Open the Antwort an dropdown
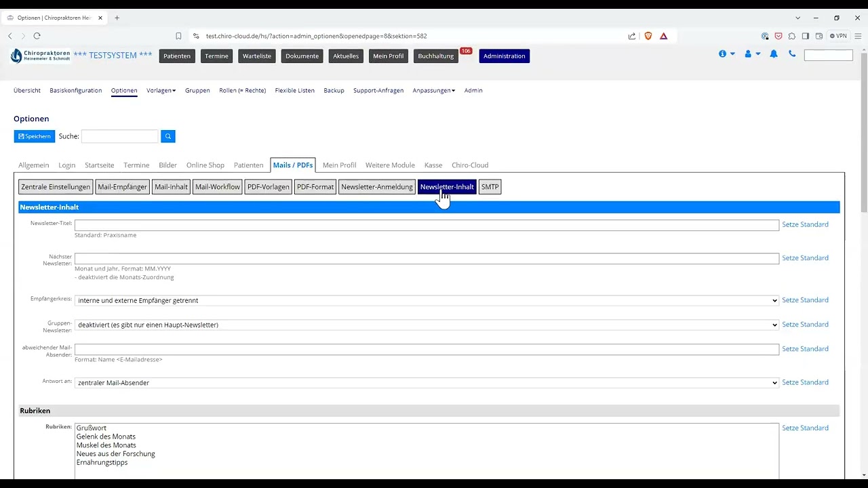 click(427, 383)
